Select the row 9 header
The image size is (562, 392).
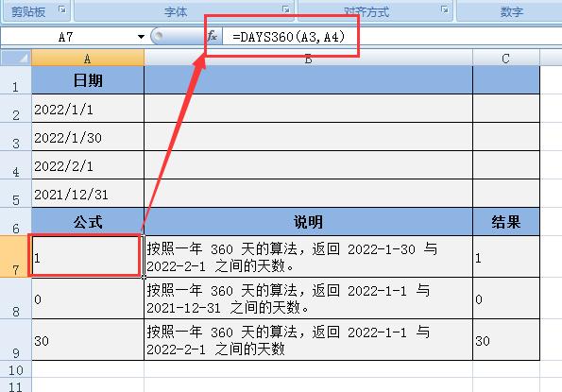(16, 340)
